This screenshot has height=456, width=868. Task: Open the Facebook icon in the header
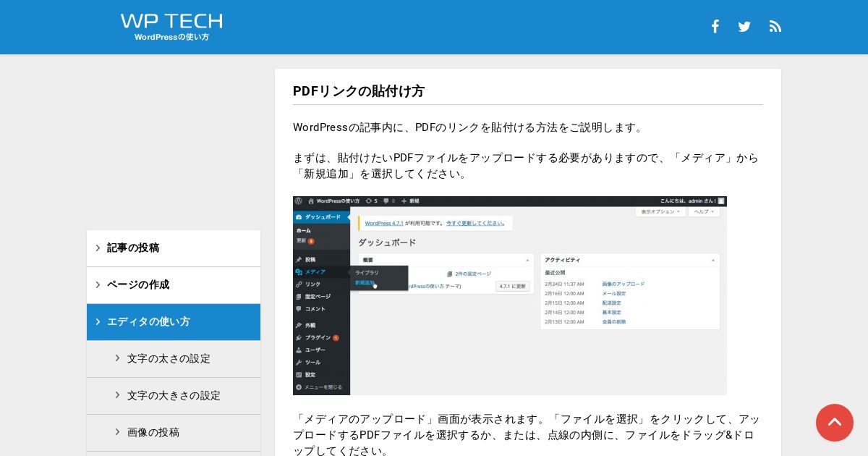715,27
